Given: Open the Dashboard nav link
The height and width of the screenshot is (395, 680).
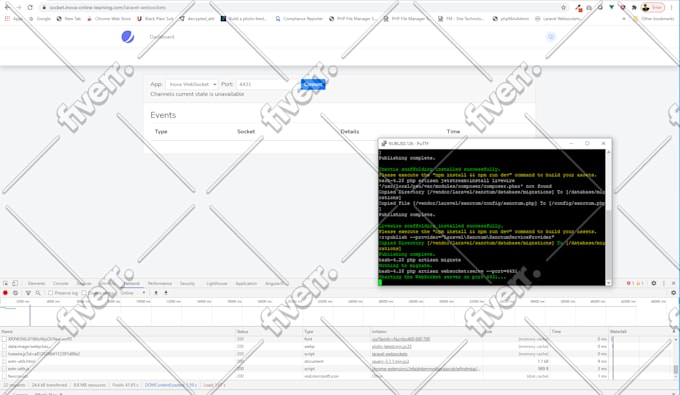Looking at the screenshot, I should pyautogui.click(x=162, y=37).
